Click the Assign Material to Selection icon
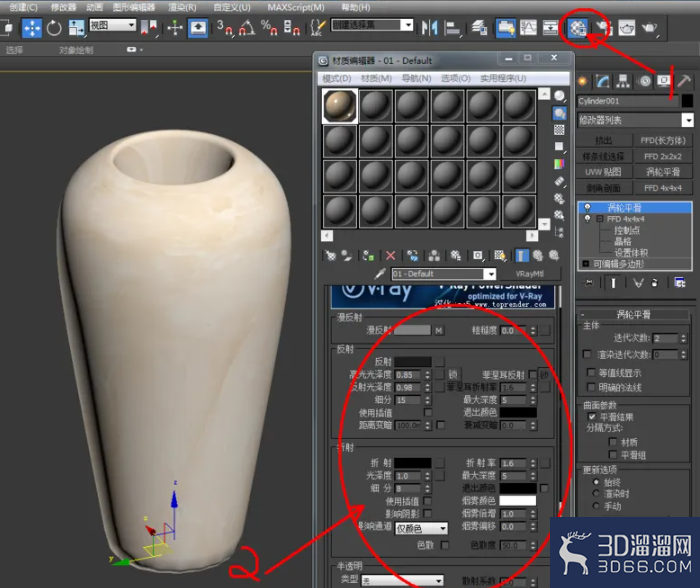Image resolution: width=700 pixels, height=588 pixels. (368, 255)
